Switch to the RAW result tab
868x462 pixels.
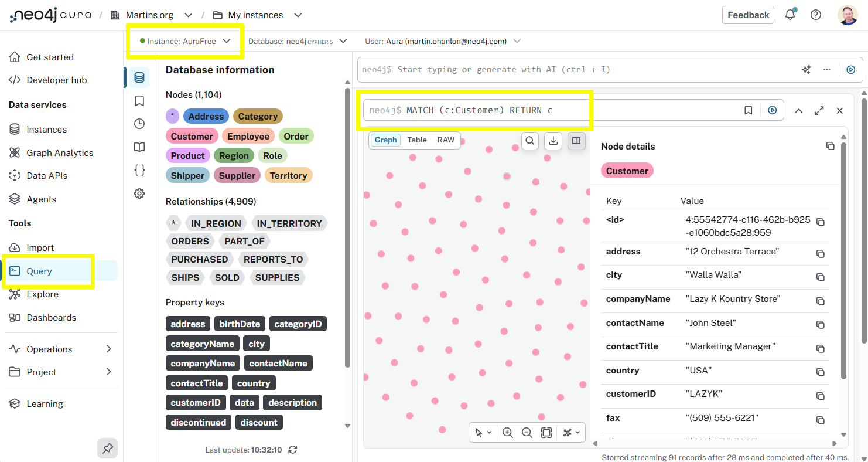446,140
